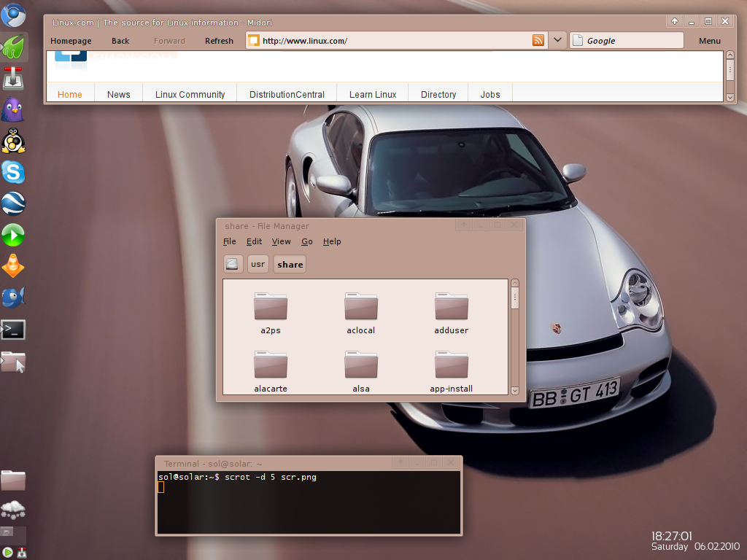Screen dimensions: 747x560
Task: Launch VLC media player cone icon
Action: pyautogui.click(x=13, y=266)
